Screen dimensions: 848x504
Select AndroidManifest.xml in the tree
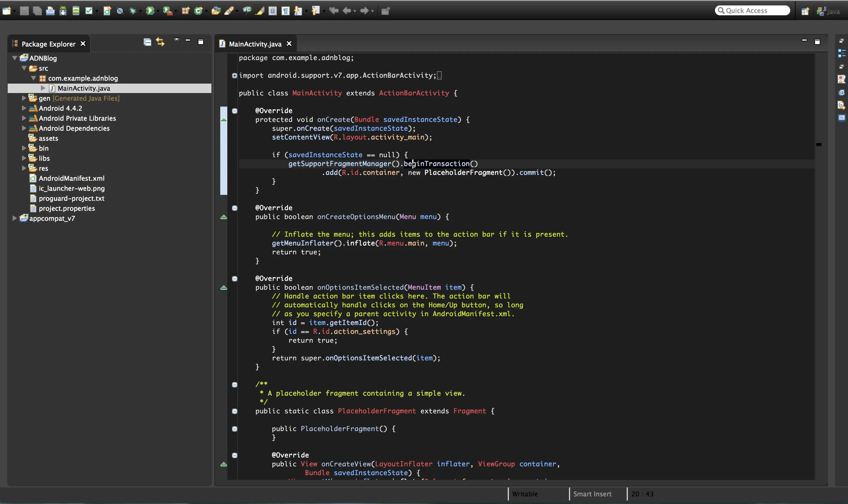coord(71,178)
